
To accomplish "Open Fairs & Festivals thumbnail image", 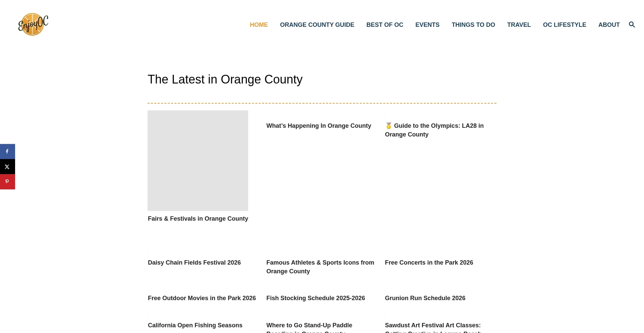I will coord(198,161).
